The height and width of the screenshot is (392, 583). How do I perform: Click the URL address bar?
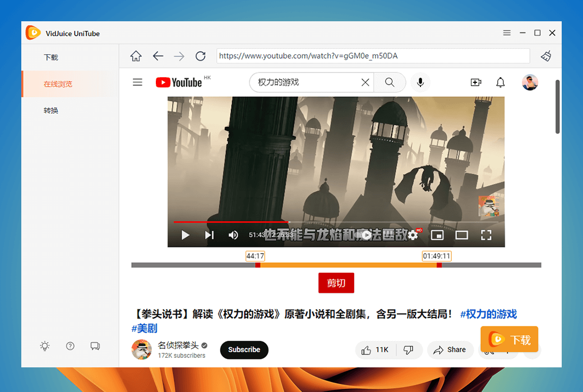pyautogui.click(x=373, y=56)
